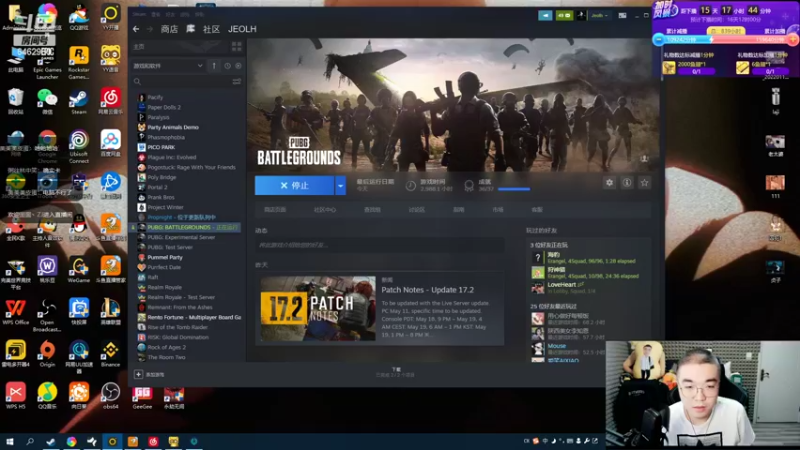Click the Windows Start button
This screenshot has width=800, height=450.
(10, 441)
